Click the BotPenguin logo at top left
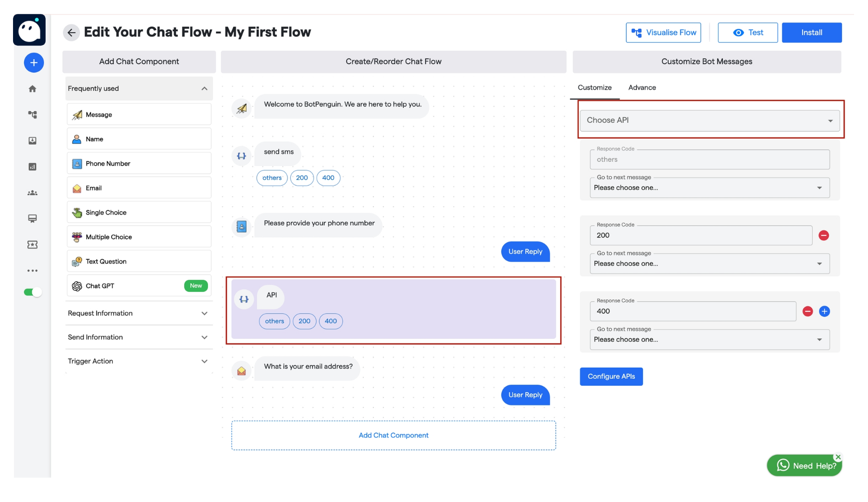 pyautogui.click(x=29, y=29)
